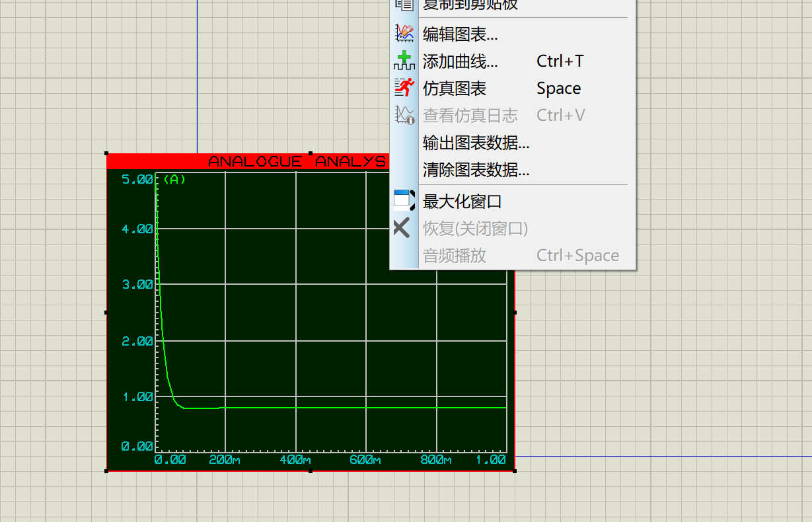Click the copy to clipboard icon
The width and height of the screenshot is (812, 522).
pyautogui.click(x=404, y=4)
